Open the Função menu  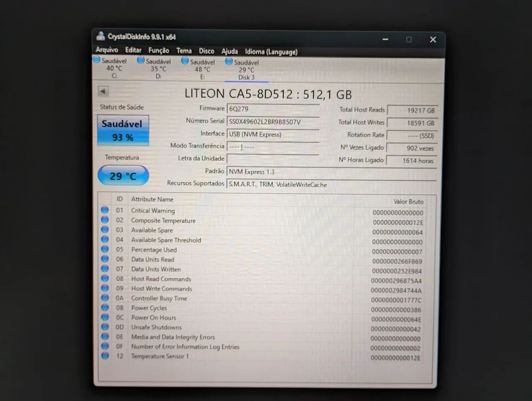159,50
